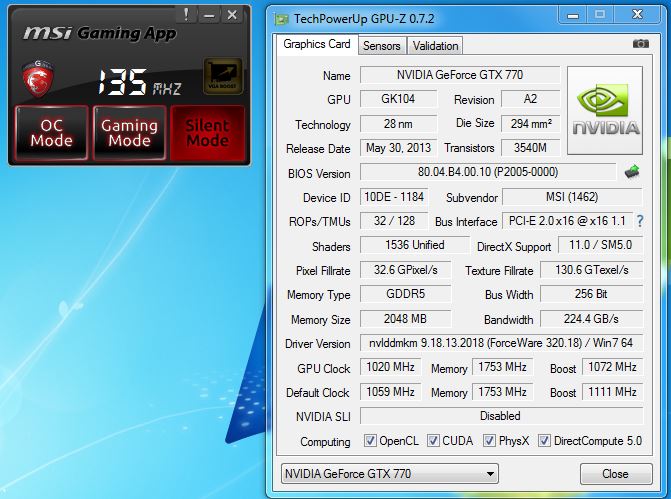Image resolution: width=671 pixels, height=499 pixels.
Task: Close GPU-Z with the title bar X
Action: point(637,15)
